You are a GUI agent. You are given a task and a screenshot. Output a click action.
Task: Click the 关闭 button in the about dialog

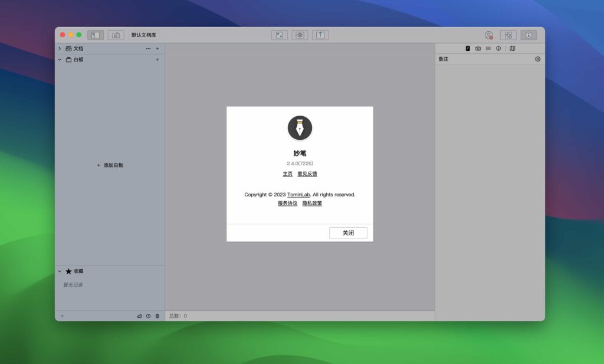click(348, 232)
